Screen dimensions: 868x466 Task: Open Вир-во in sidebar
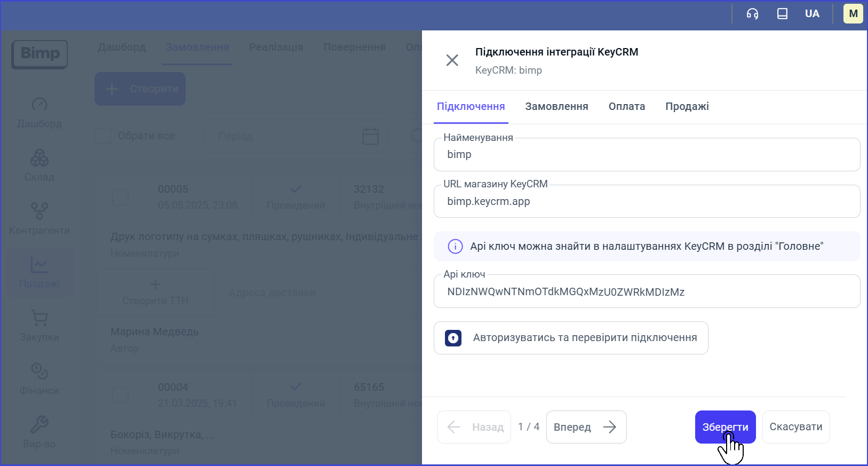tap(39, 432)
